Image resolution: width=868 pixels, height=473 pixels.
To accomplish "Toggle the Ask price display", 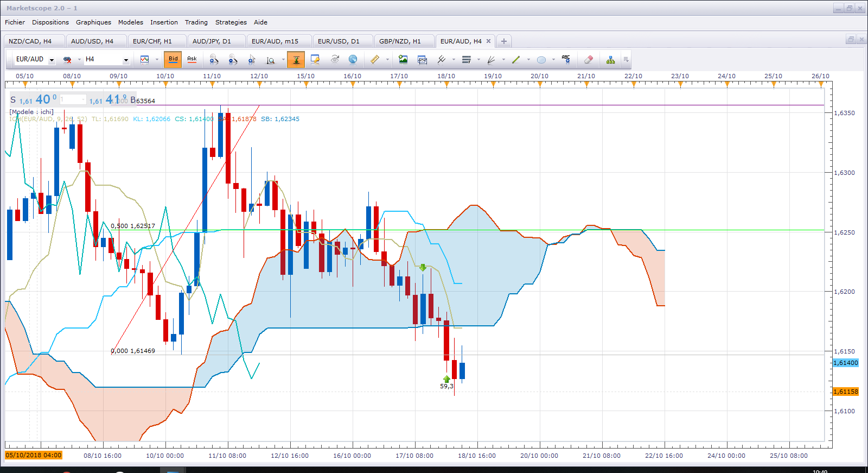I will click(x=192, y=59).
